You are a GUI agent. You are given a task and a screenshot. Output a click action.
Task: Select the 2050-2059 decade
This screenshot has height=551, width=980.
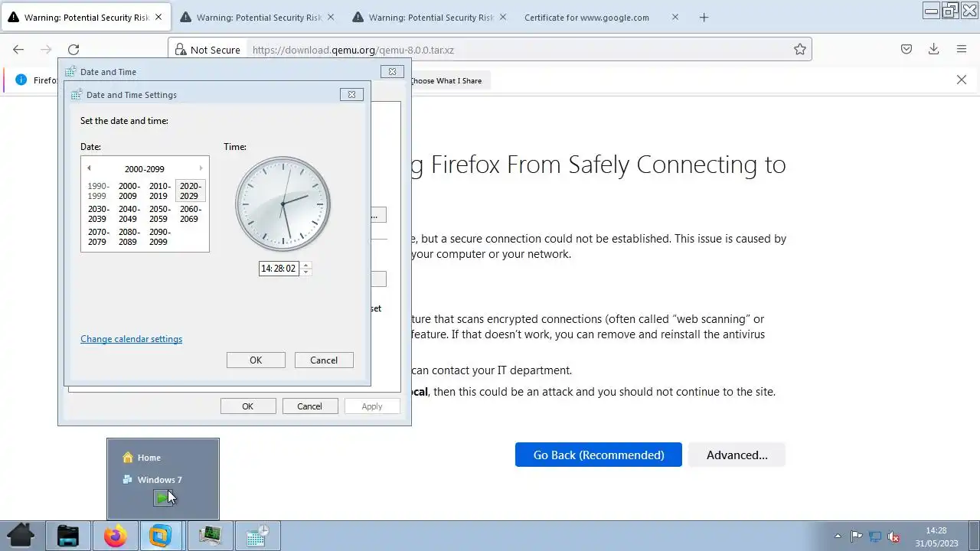(x=159, y=214)
